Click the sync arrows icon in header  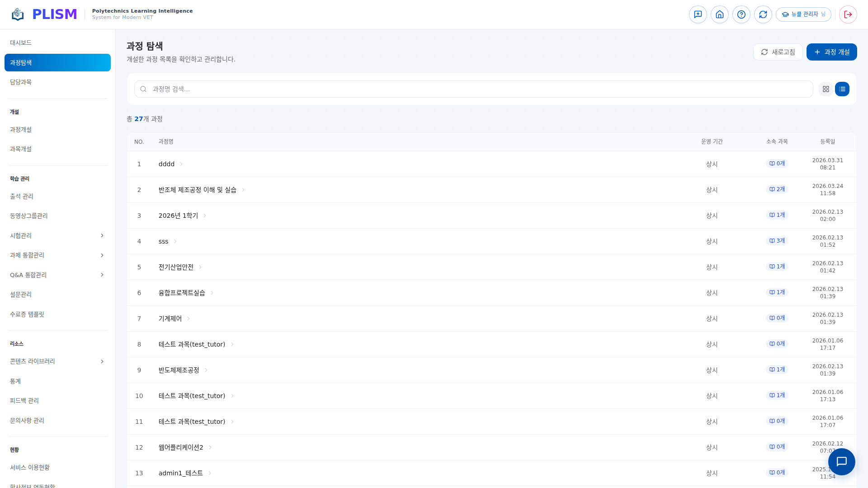[x=763, y=14]
